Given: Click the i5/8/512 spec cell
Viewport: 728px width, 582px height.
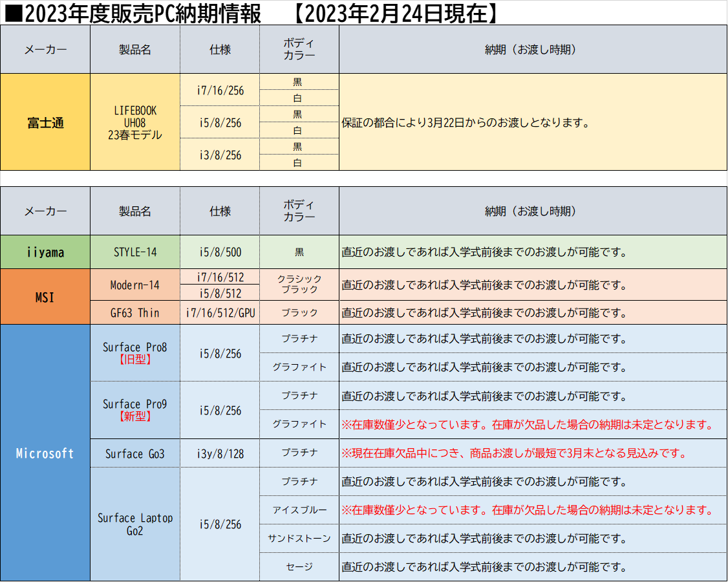Looking at the screenshot, I should [x=220, y=293].
